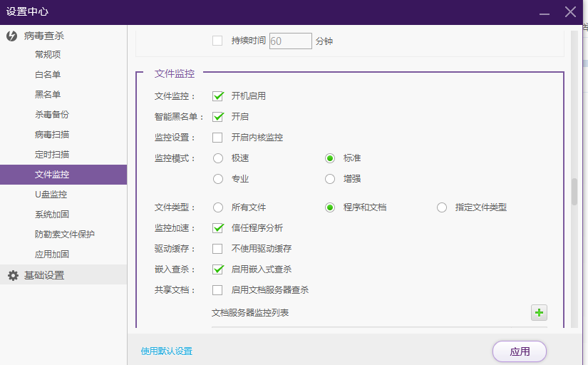
Task: Choose 所有文件 file type option
Action: [218, 207]
